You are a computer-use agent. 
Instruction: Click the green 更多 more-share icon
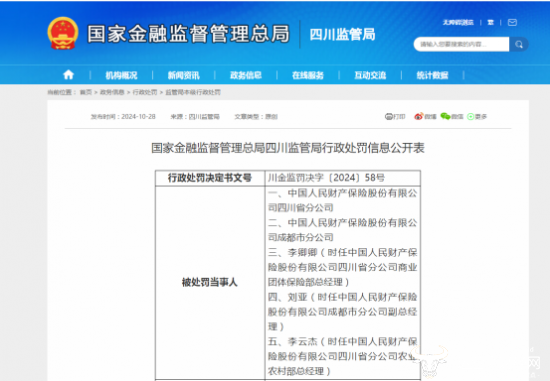coord(471,116)
